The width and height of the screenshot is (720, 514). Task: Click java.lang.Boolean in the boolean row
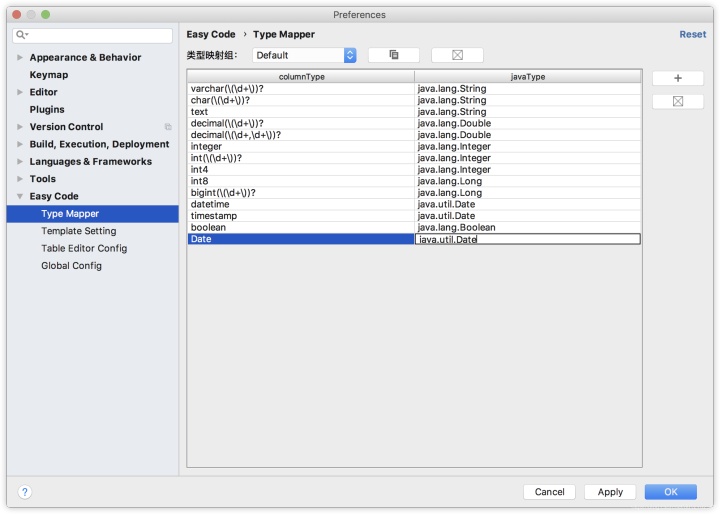[456, 227]
